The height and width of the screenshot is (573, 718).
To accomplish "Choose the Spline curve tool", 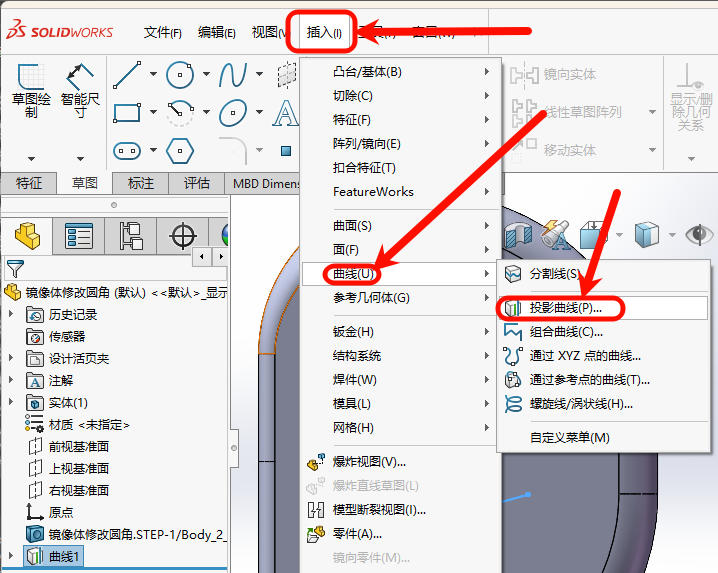I will point(233,75).
